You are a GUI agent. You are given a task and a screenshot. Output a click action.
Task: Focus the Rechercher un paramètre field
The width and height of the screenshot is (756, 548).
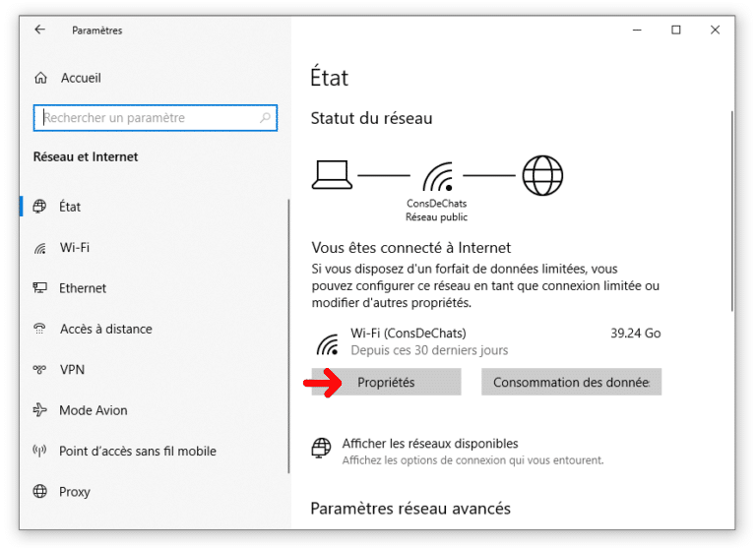tap(148, 118)
